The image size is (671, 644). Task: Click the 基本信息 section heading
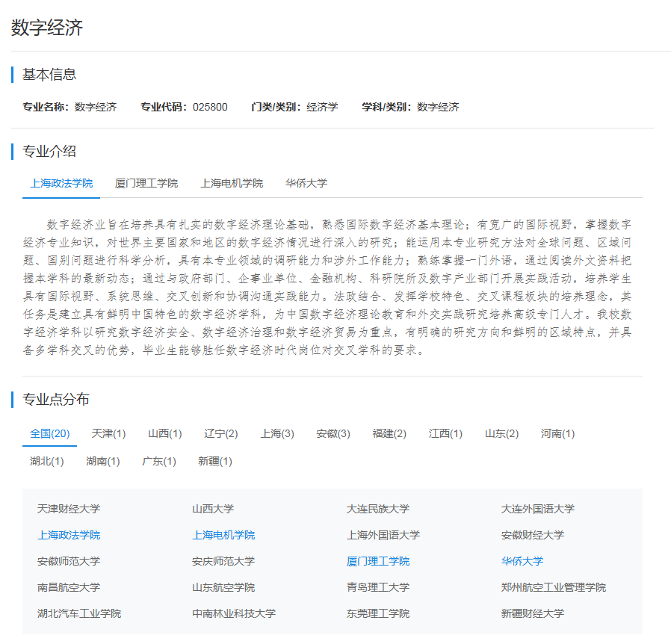click(x=49, y=75)
